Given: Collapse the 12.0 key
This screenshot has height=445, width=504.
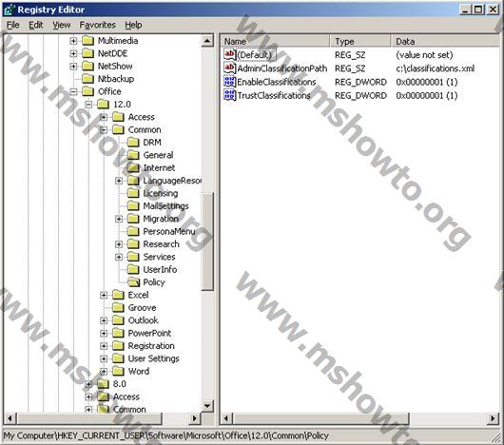Looking at the screenshot, I should point(88,105).
